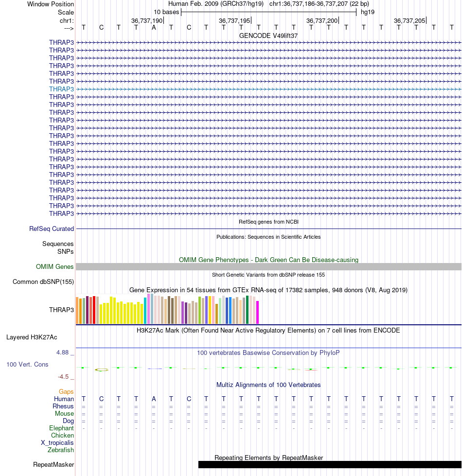Screen dimensions: 462x476
Task: Click the 100 Vert. Cons track label
Action: tap(27, 365)
